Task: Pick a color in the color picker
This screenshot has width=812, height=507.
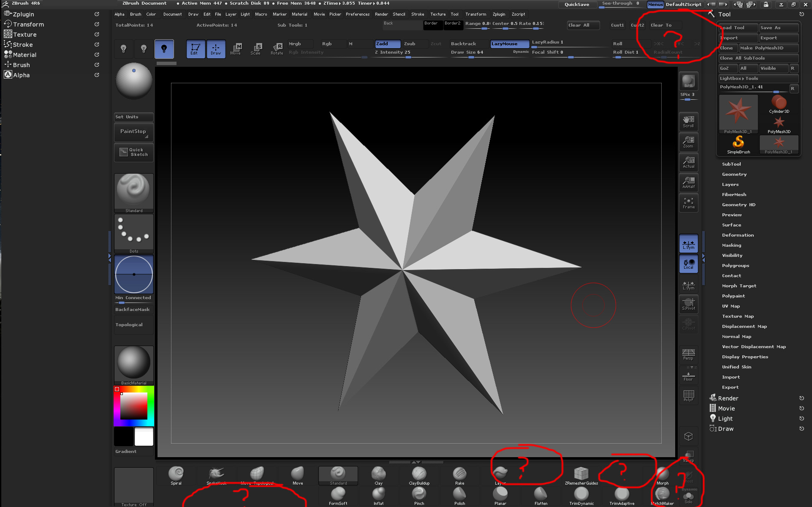Action: [134, 406]
